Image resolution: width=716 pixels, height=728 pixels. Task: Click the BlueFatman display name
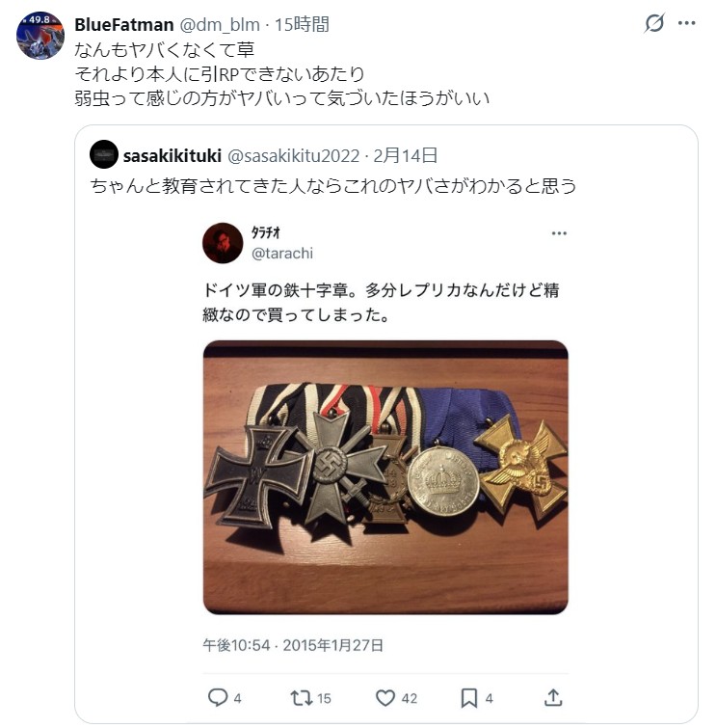[124, 25]
